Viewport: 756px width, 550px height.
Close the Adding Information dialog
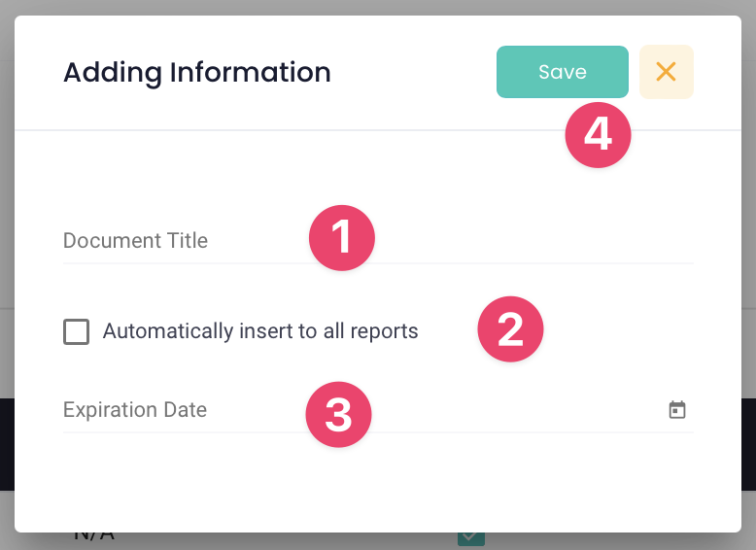[666, 72]
